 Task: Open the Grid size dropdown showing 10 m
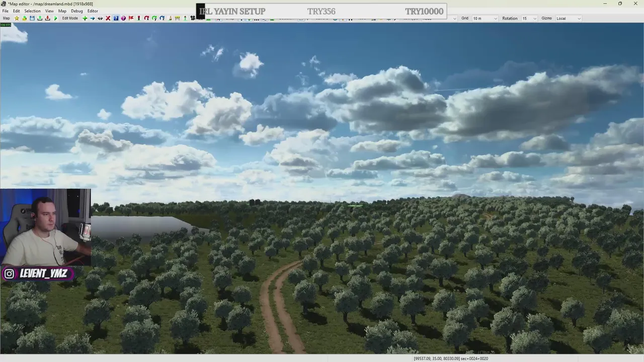pos(485,19)
